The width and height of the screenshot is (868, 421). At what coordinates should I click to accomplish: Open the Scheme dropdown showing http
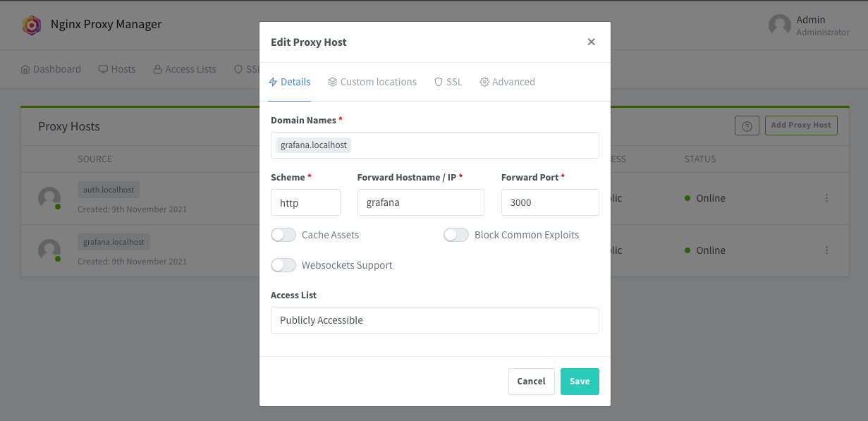pos(305,202)
